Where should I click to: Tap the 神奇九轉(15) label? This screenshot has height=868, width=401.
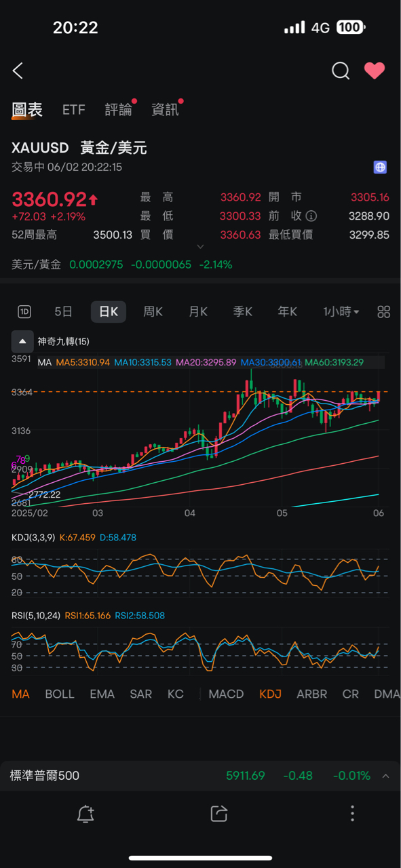pyautogui.click(x=63, y=341)
